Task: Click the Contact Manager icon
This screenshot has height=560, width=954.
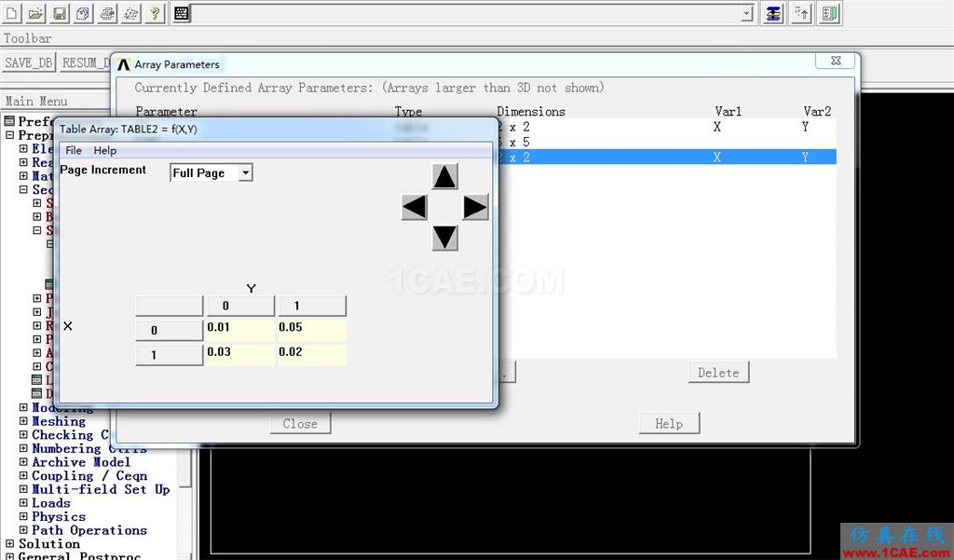Action: coord(828,13)
